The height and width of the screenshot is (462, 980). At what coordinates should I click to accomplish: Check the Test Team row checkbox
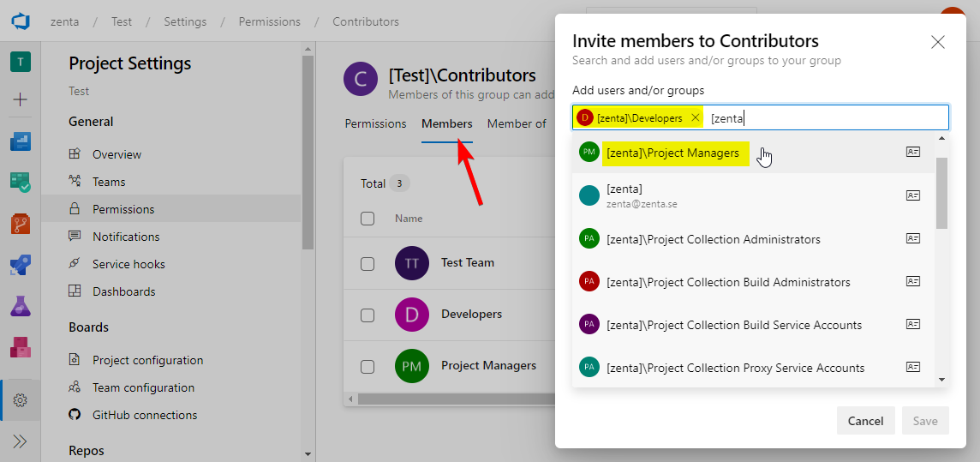(367, 264)
